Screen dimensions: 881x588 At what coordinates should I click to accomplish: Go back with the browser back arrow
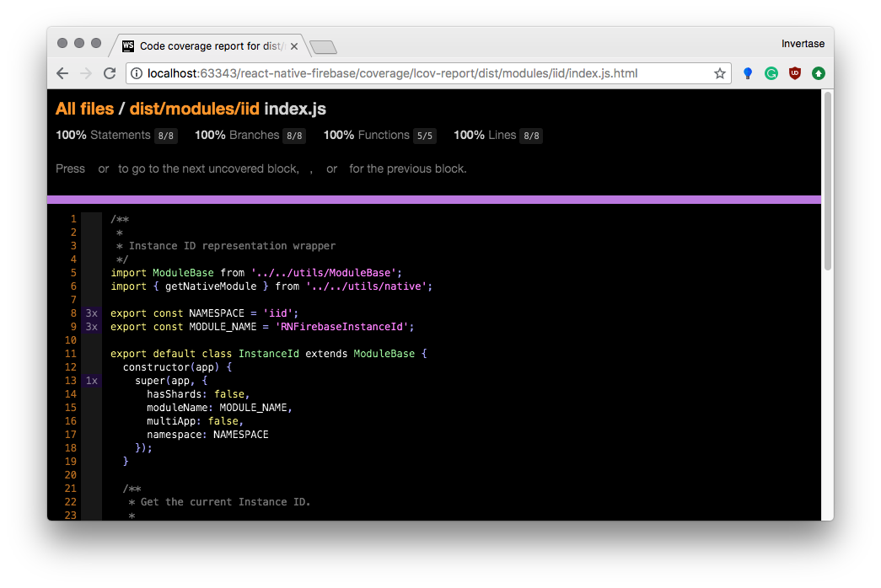[62, 73]
